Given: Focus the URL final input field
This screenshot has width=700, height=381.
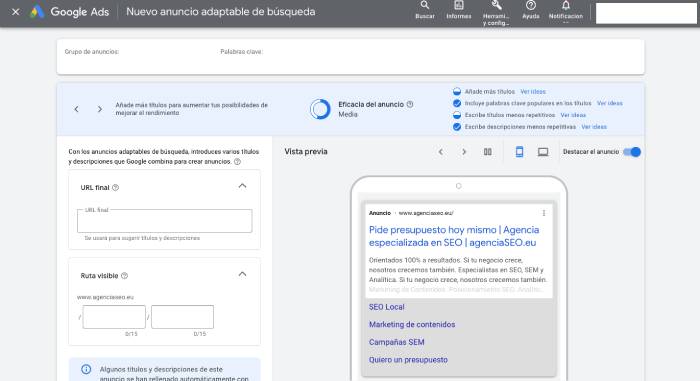Looking at the screenshot, I should tap(165, 221).
